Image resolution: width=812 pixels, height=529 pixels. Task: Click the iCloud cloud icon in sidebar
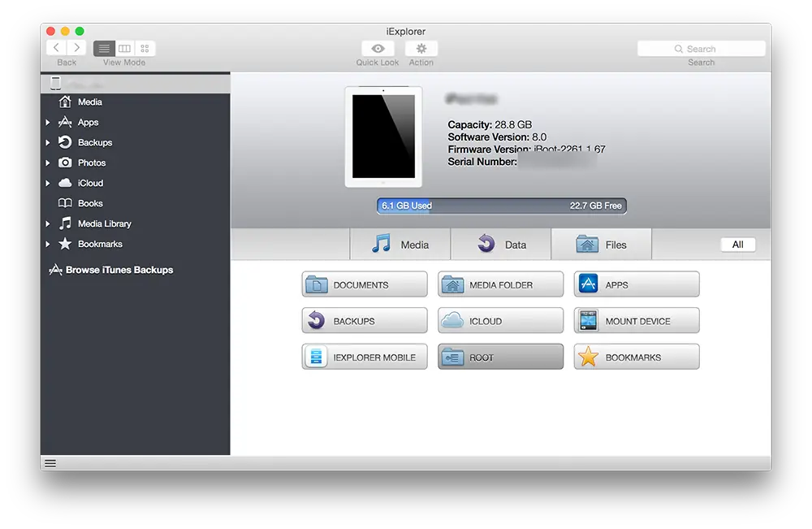[65, 182]
